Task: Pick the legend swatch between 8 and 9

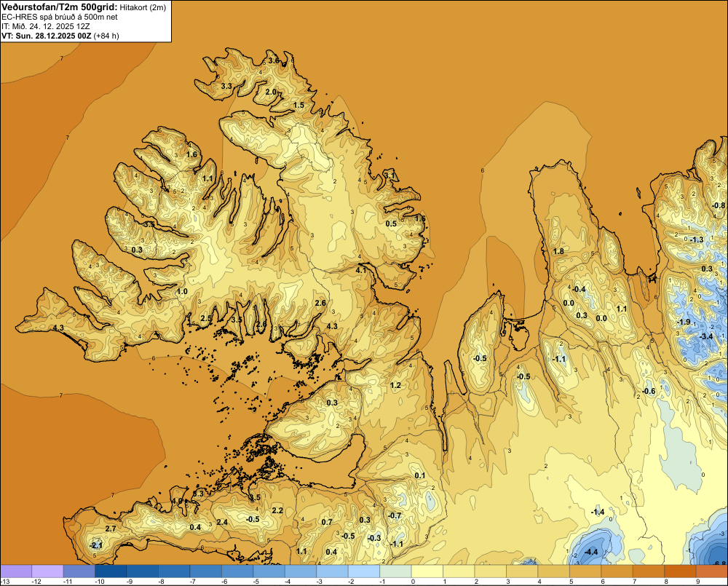Action: click(681, 571)
